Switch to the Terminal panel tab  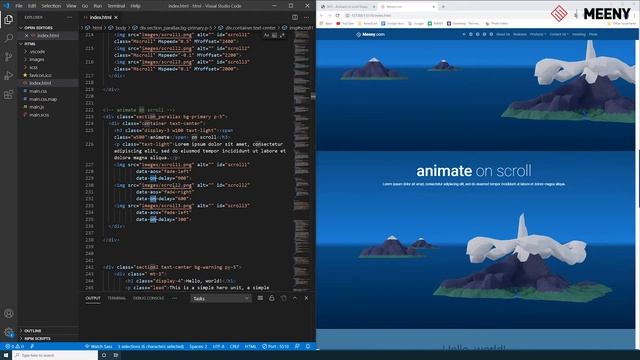click(x=117, y=298)
